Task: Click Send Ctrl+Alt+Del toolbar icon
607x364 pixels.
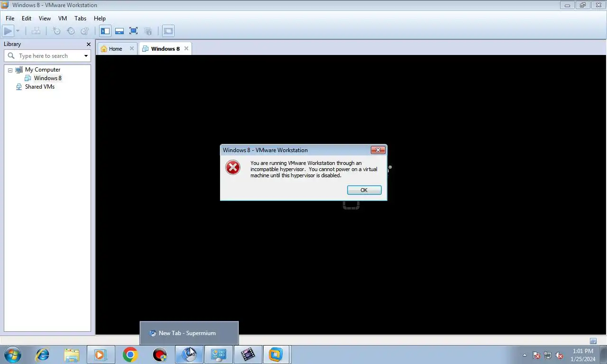Action: coord(36,31)
